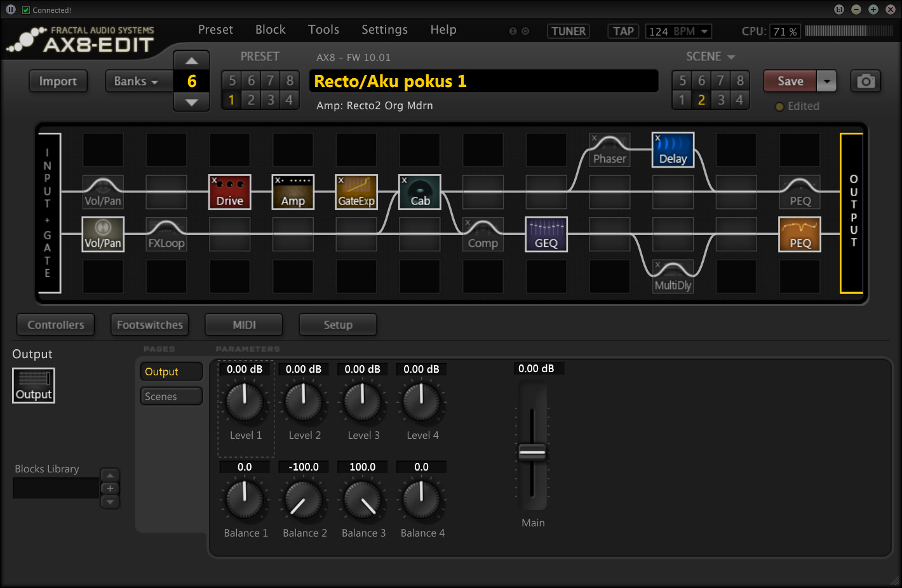Select the Drive block in grid
Image resolution: width=902 pixels, height=588 pixels.
pos(229,192)
